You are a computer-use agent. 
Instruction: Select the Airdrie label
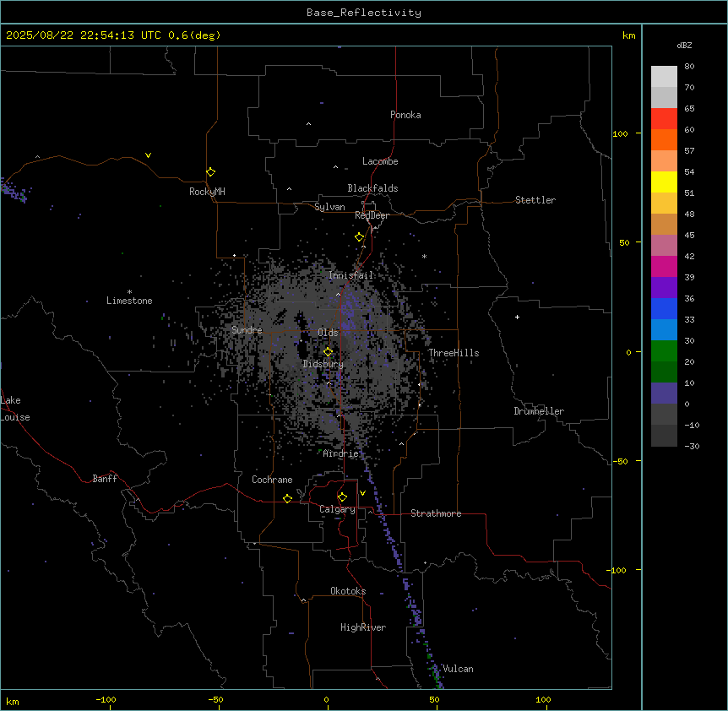tap(341, 453)
